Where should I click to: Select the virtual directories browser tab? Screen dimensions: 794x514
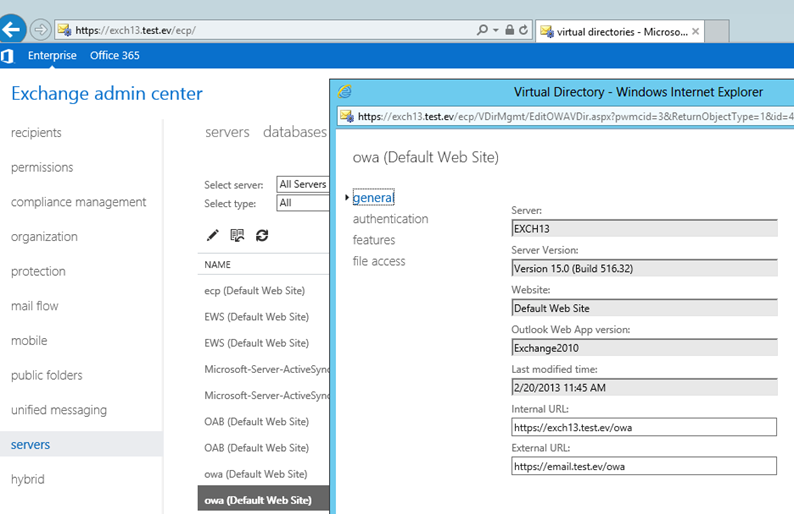619,31
